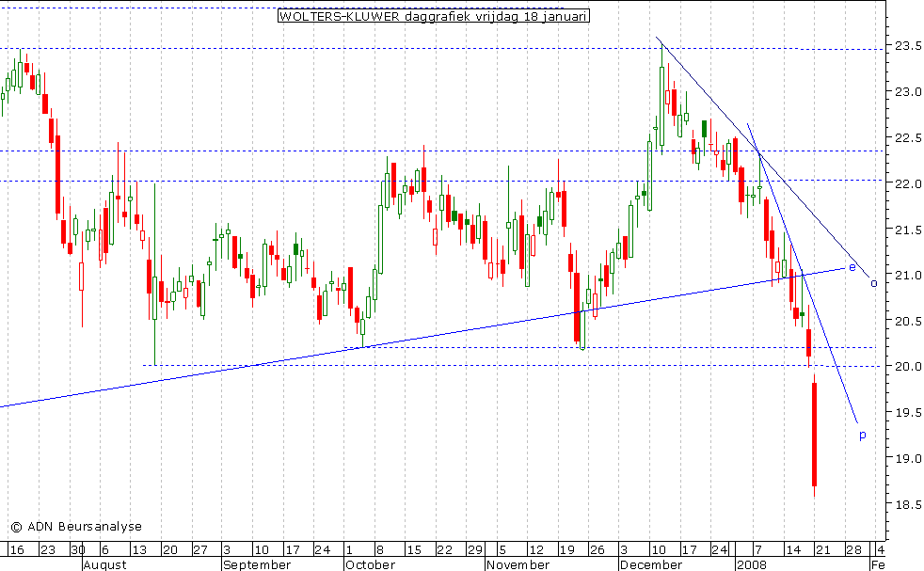Screen dimensions: 924x571
Task: Click the 22.0 price axis label
Action: coord(905,184)
